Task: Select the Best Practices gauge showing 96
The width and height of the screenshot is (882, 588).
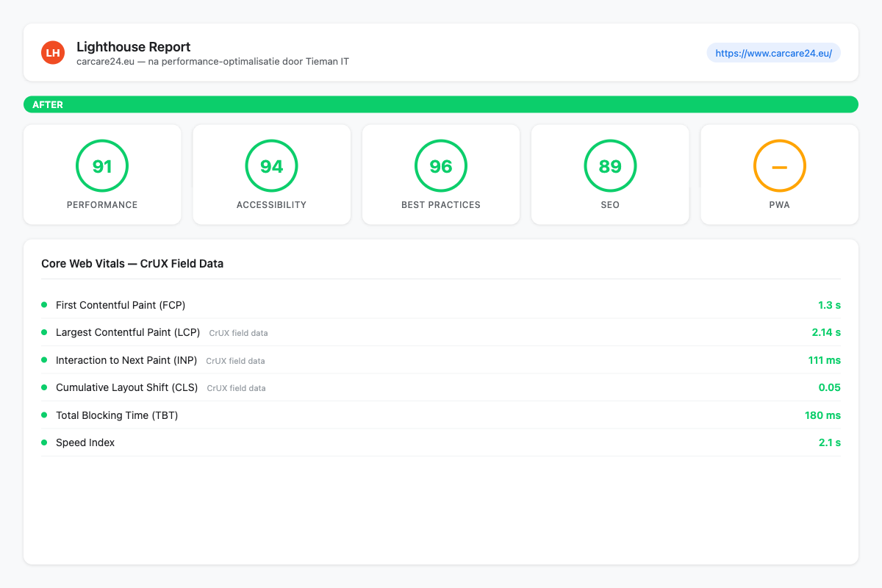Action: coord(441,166)
